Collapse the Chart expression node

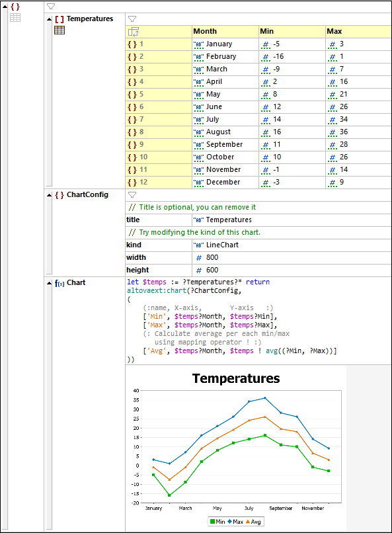pos(50,283)
